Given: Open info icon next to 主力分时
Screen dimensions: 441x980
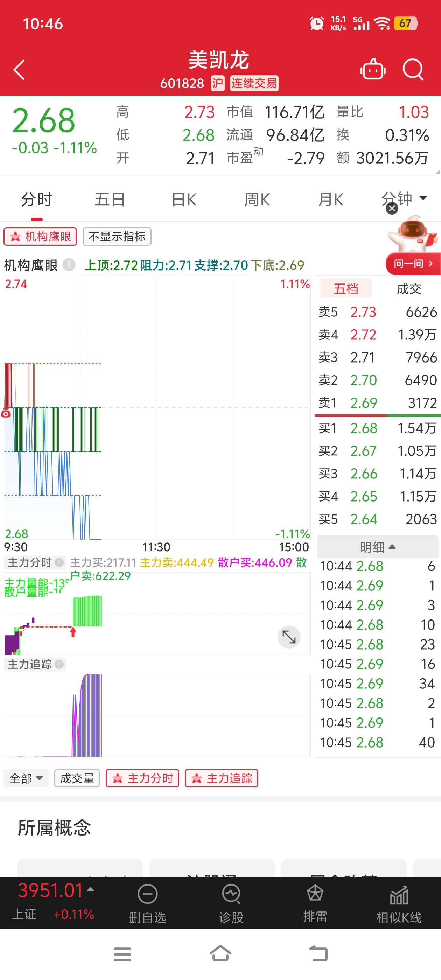Looking at the screenshot, I should 59,562.
